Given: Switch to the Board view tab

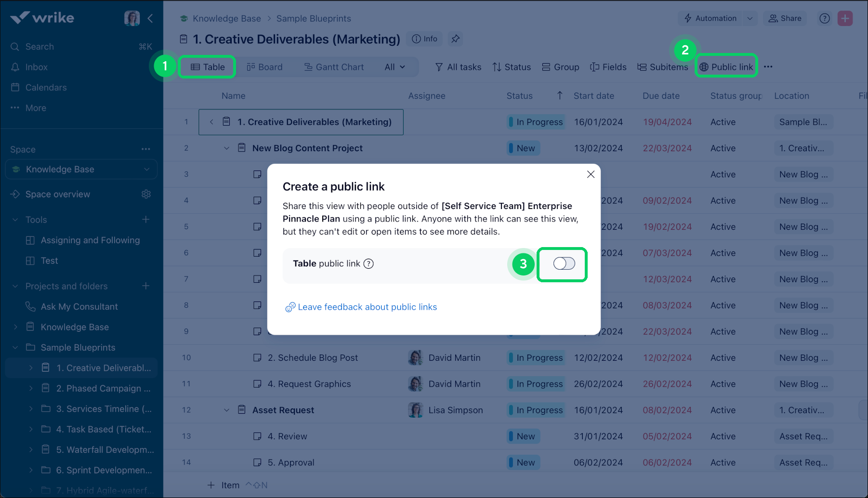Looking at the screenshot, I should pyautogui.click(x=264, y=67).
